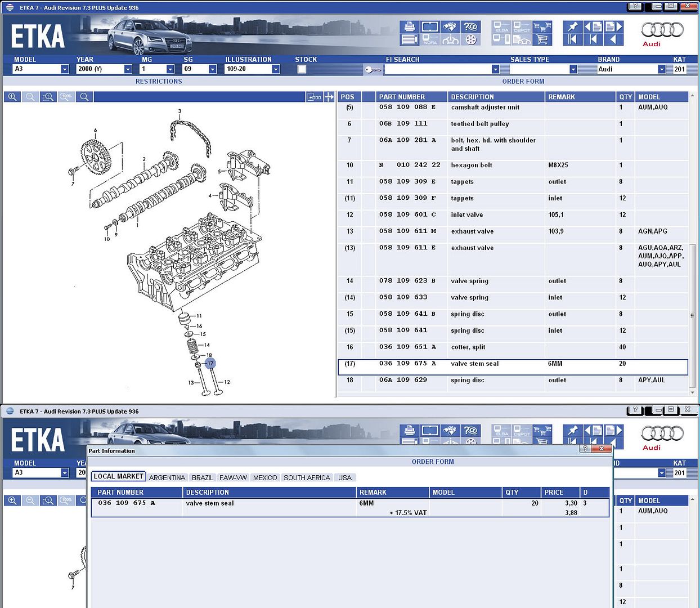This screenshot has height=608, width=700.
Task: Click the single shopping cart icon, upper window
Action: click(542, 39)
